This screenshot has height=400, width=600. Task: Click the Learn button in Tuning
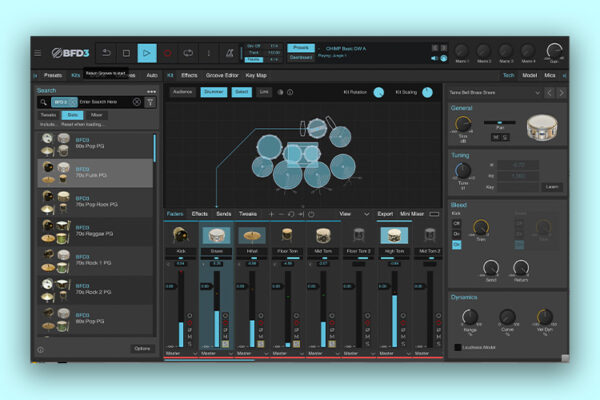pyautogui.click(x=551, y=187)
